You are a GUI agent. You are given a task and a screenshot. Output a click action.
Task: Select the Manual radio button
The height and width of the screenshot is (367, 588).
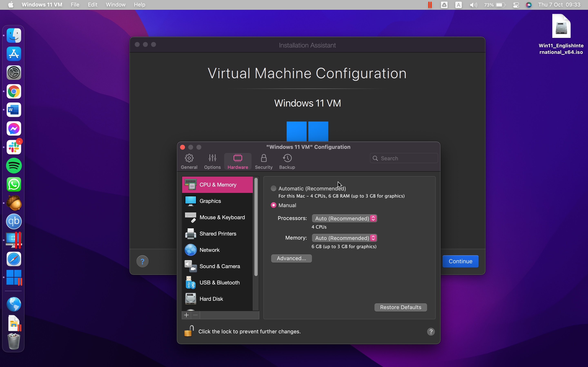pos(274,205)
